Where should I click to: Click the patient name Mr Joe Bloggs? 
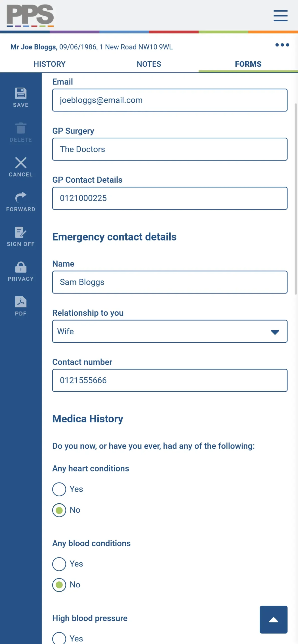tap(33, 47)
